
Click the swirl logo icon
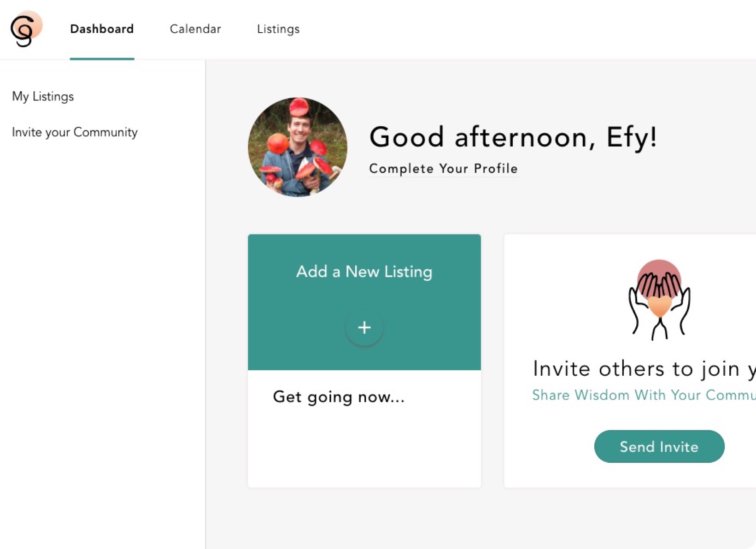[x=25, y=30]
